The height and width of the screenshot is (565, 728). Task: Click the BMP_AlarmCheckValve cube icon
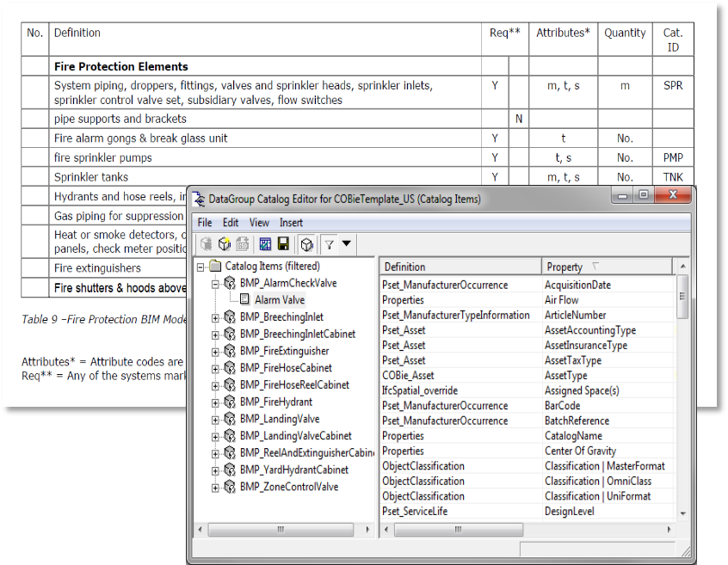[230, 283]
